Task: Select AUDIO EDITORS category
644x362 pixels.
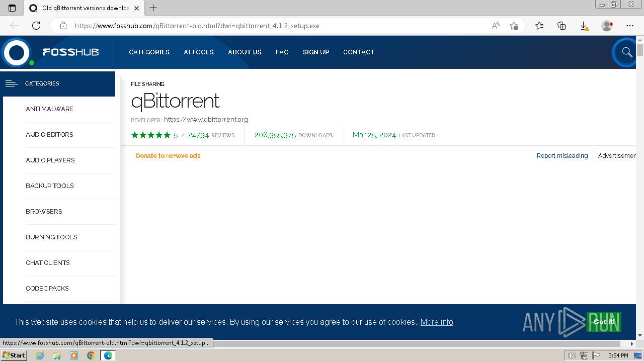Action: (49, 135)
